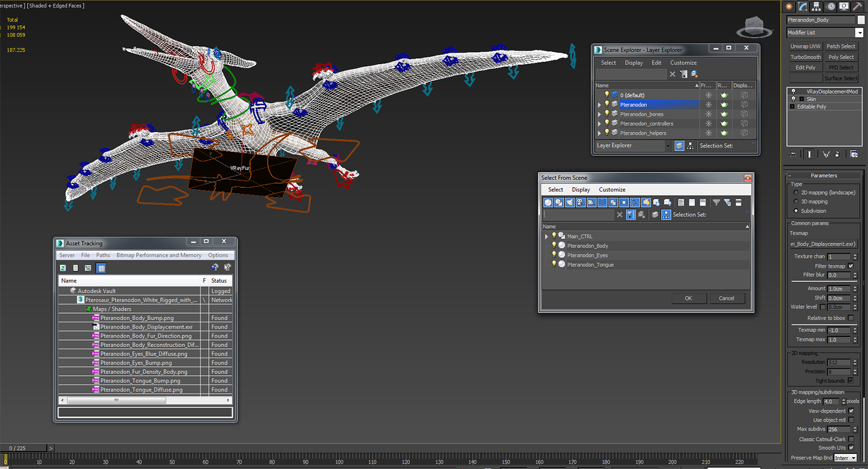Screen dimensions: 868x469
Task: Expand Editable Poly sub-objects plus box
Action: click(792, 107)
